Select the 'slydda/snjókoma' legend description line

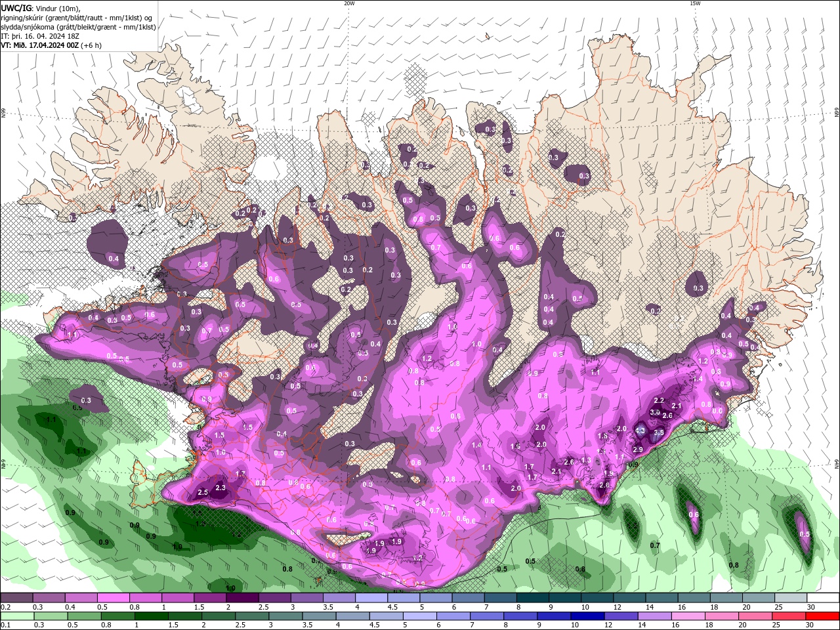(78, 27)
